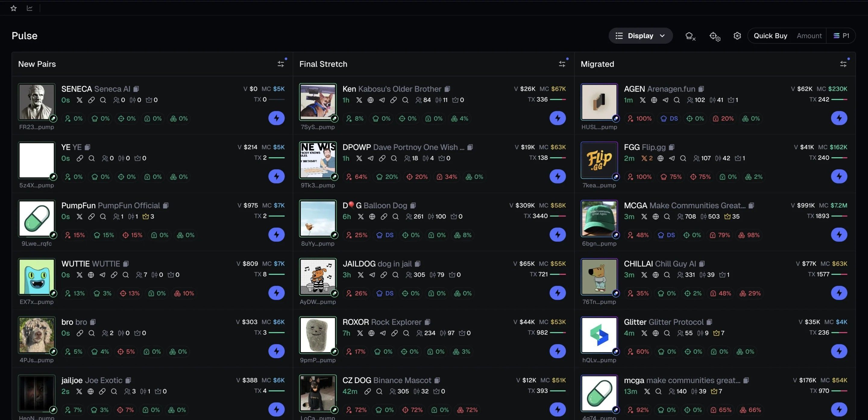Open the Arenagen.fun token name link

click(671, 89)
